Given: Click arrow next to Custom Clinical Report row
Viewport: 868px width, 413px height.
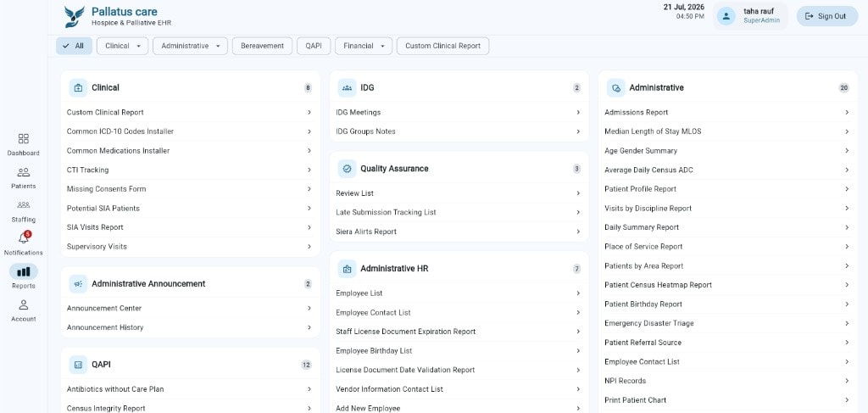Looking at the screenshot, I should [x=309, y=113].
